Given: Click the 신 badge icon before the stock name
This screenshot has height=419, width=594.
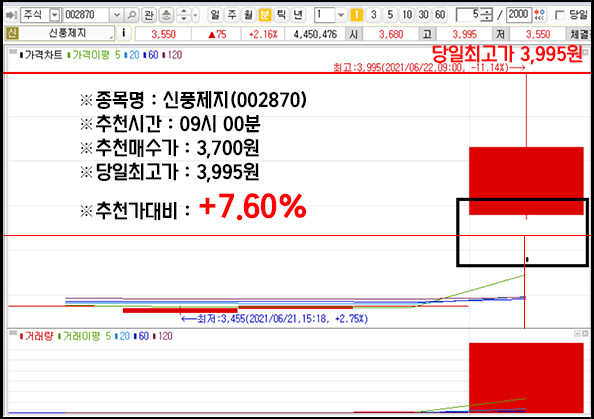Looking at the screenshot, I should [x=12, y=34].
